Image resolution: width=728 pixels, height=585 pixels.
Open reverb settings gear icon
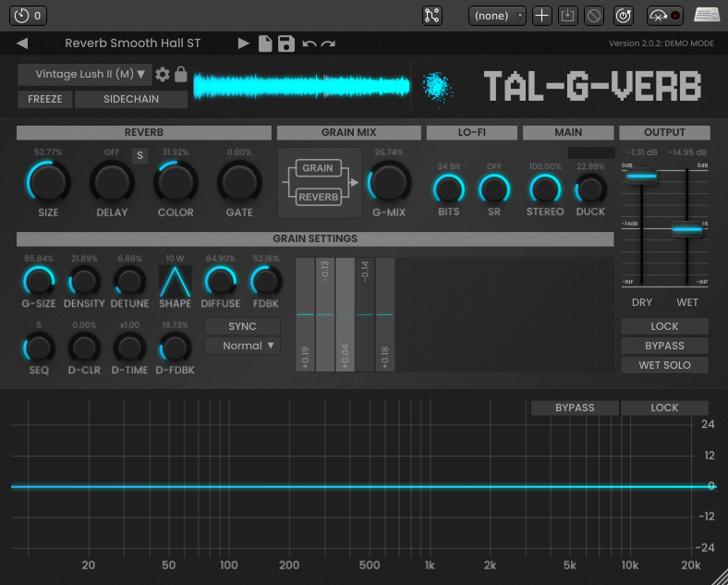pos(163,75)
